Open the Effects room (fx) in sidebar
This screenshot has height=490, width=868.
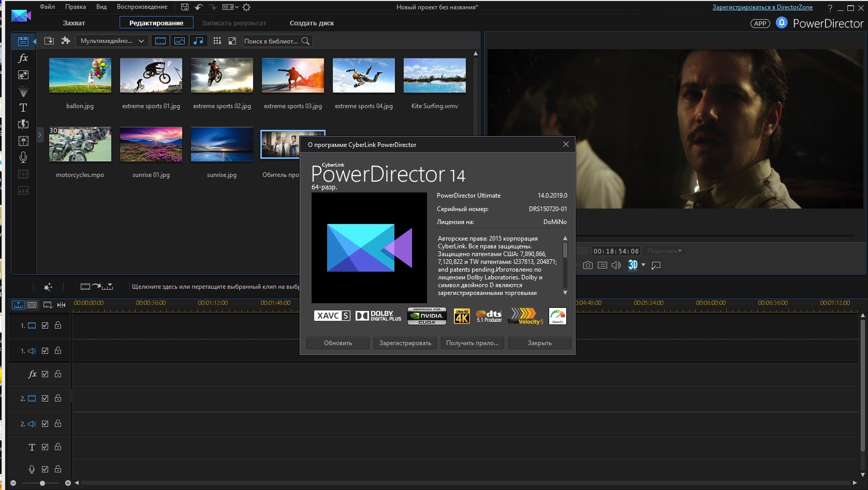point(23,58)
